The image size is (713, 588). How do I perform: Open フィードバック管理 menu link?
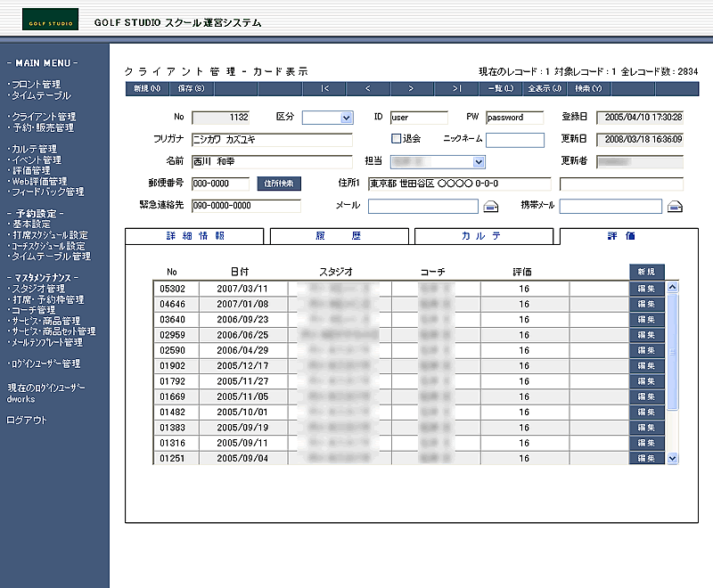[x=48, y=192]
